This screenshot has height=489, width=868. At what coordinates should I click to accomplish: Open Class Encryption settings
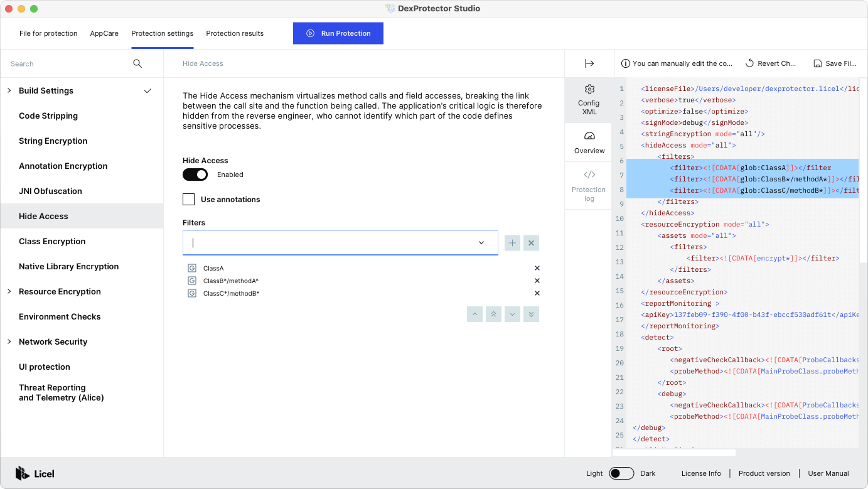[82, 241]
